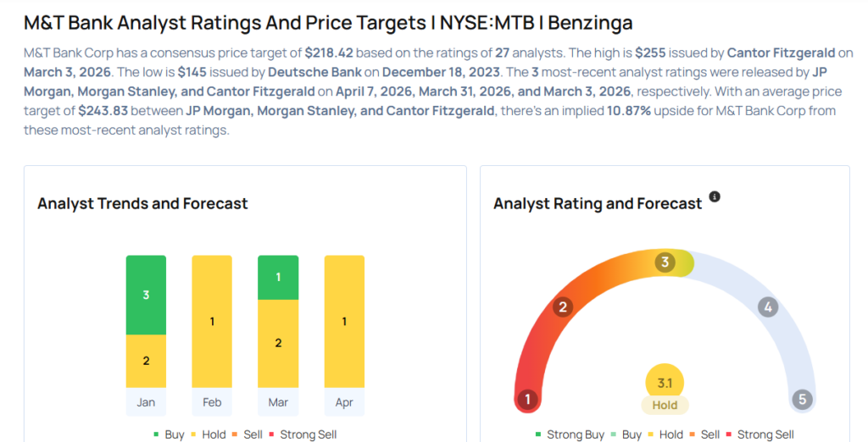Click gauge marker number 5
The height and width of the screenshot is (442, 868).
pos(801,399)
